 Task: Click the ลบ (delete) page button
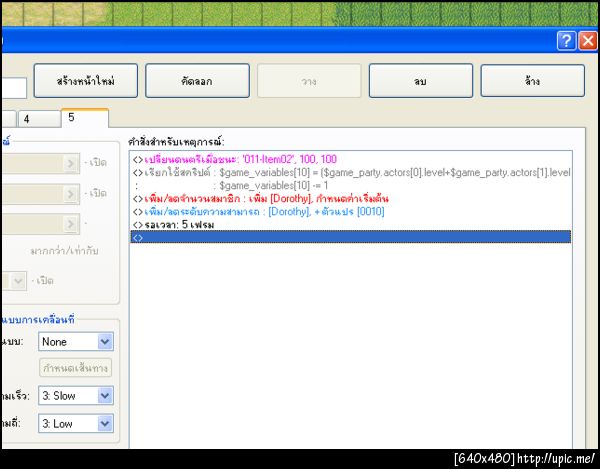coord(421,81)
